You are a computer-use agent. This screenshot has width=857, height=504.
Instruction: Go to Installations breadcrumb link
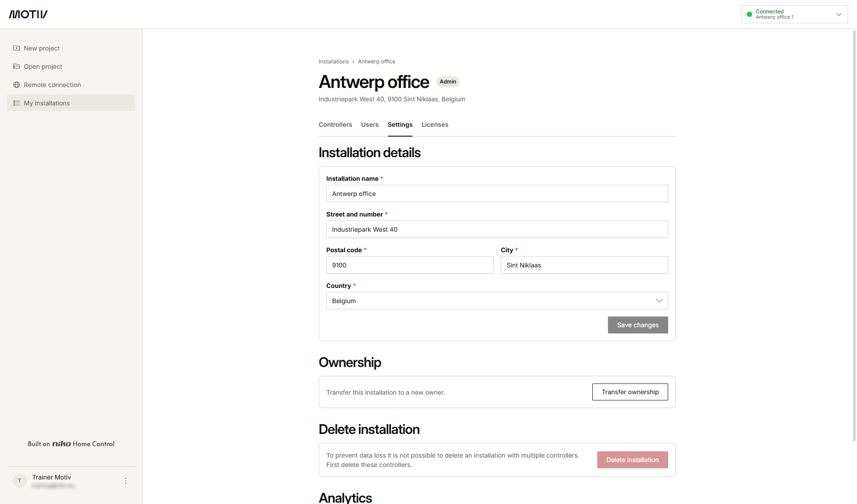pyautogui.click(x=333, y=62)
